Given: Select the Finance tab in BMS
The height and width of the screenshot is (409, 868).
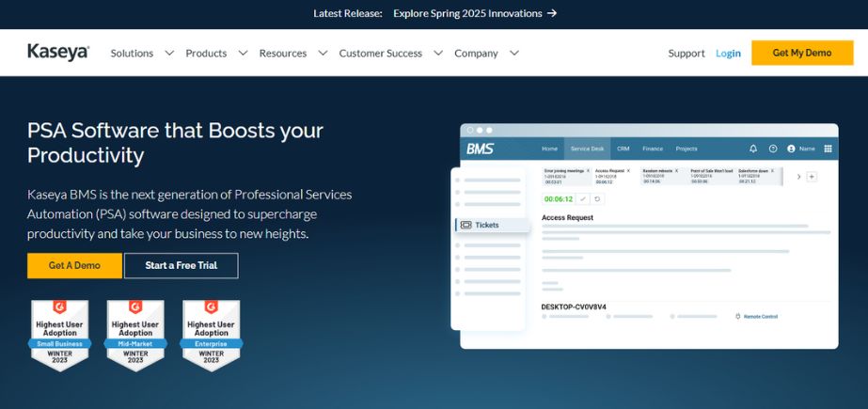Looking at the screenshot, I should (x=653, y=149).
